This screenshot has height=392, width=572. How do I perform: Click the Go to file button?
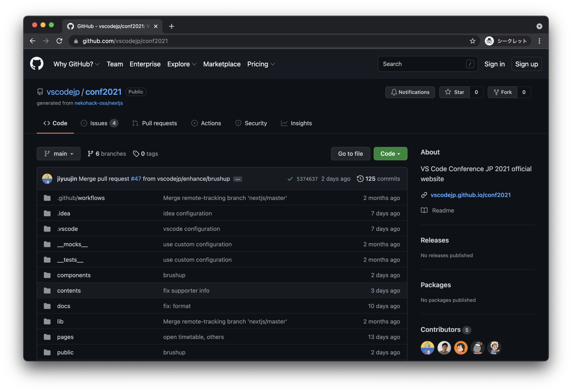click(x=350, y=154)
